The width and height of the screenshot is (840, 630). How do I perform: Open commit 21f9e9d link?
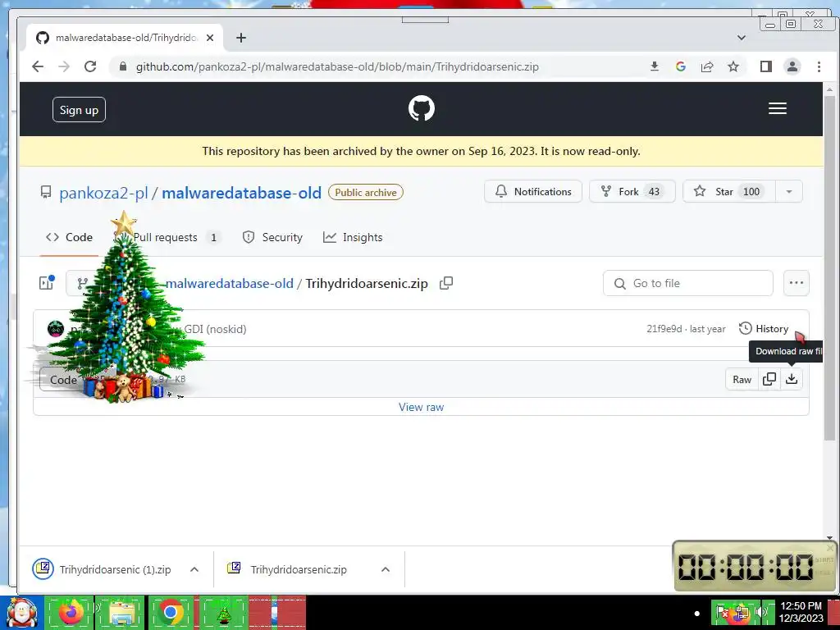(664, 329)
